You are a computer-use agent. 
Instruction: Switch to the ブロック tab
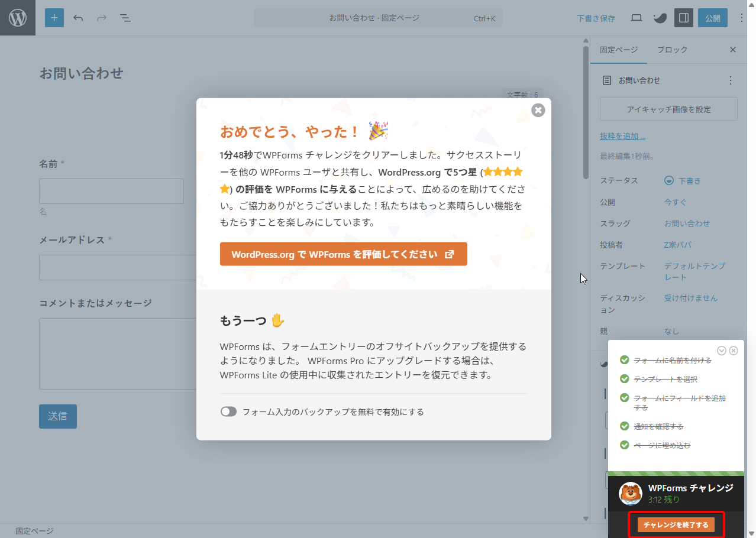click(x=672, y=50)
